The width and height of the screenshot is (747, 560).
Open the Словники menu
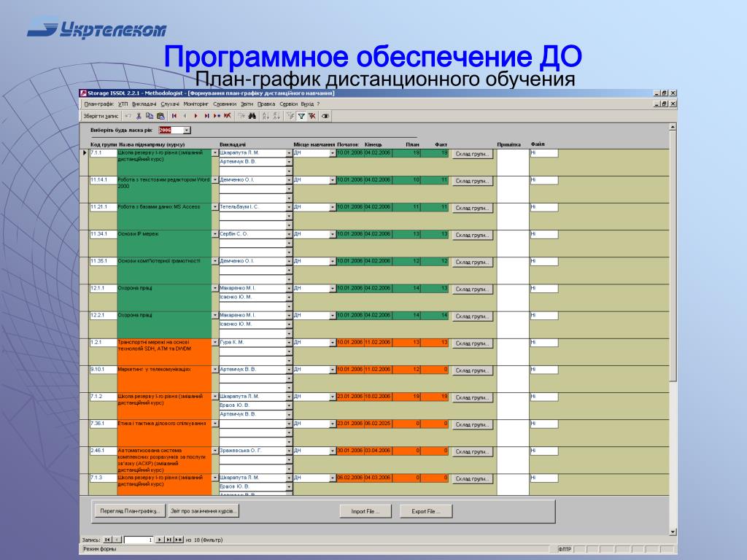[225, 104]
